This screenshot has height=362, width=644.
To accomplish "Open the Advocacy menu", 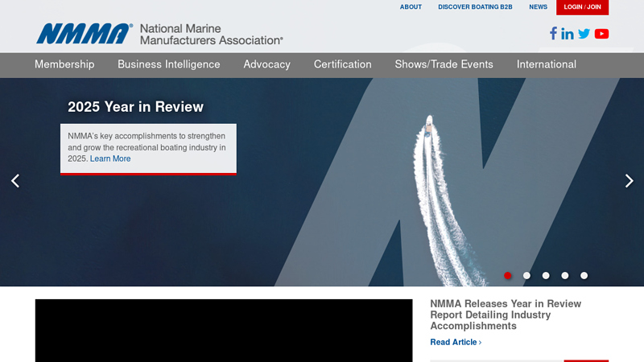I will pyautogui.click(x=267, y=64).
